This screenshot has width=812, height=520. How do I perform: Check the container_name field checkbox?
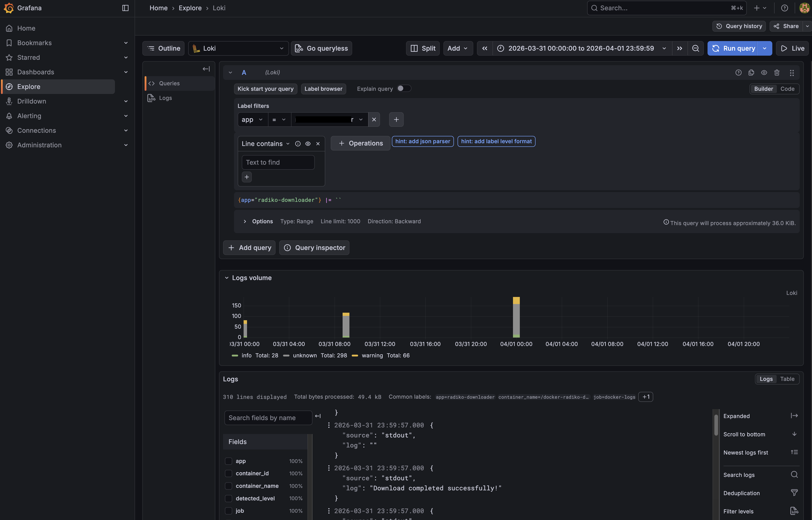click(x=229, y=486)
